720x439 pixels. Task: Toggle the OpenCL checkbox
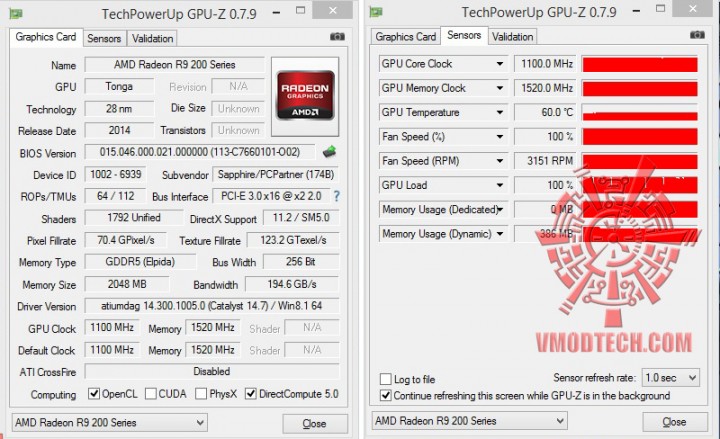[x=94, y=394]
